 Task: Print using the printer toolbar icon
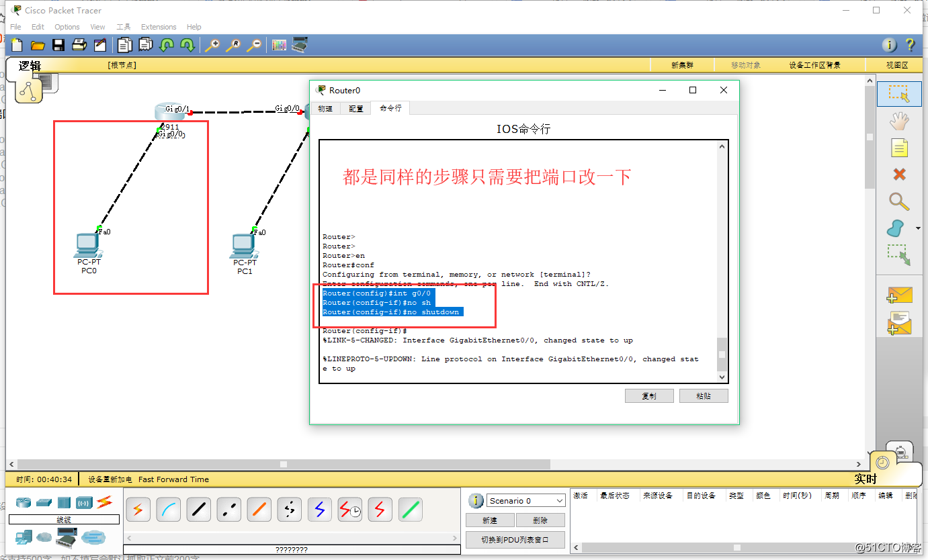(79, 45)
